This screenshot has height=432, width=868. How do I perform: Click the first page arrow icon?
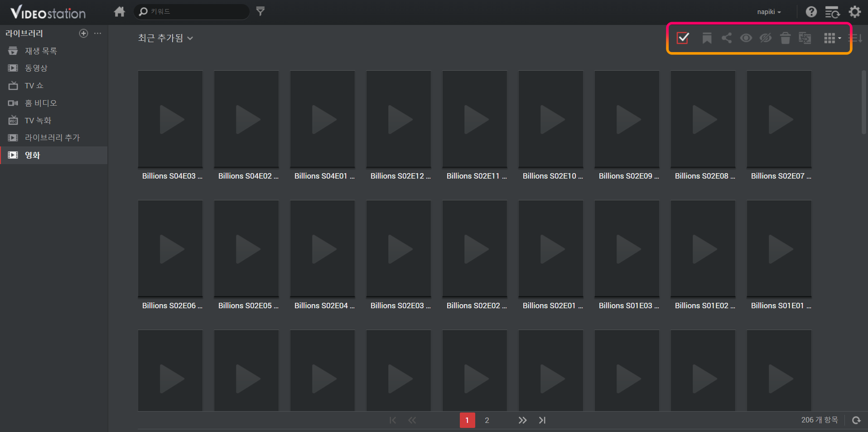coord(393,420)
